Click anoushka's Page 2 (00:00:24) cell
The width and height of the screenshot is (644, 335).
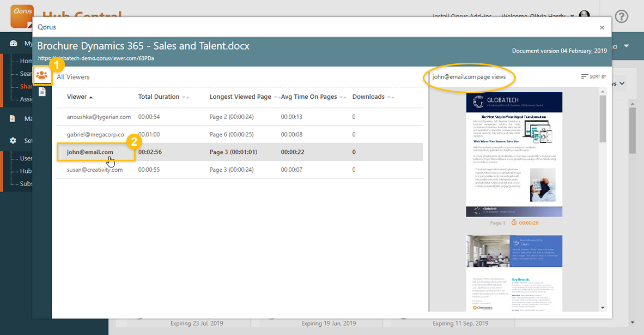(232, 117)
